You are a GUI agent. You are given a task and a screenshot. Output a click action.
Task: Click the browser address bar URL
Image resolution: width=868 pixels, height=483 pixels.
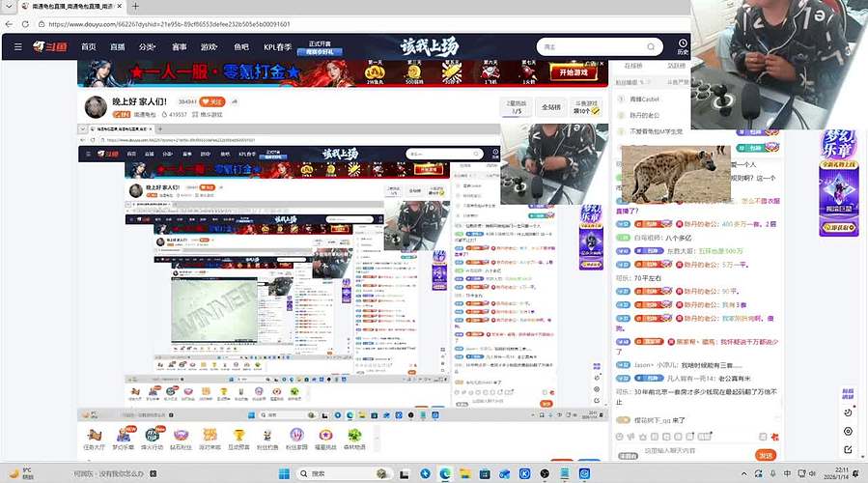[169, 24]
